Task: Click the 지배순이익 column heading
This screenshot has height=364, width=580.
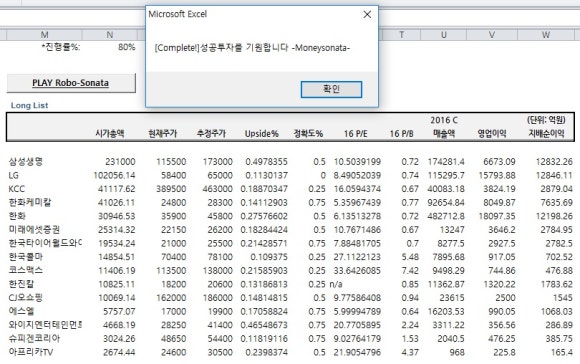Action: pos(546,133)
